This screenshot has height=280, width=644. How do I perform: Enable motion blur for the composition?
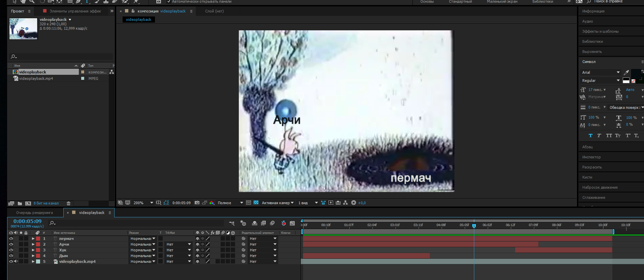click(272, 223)
